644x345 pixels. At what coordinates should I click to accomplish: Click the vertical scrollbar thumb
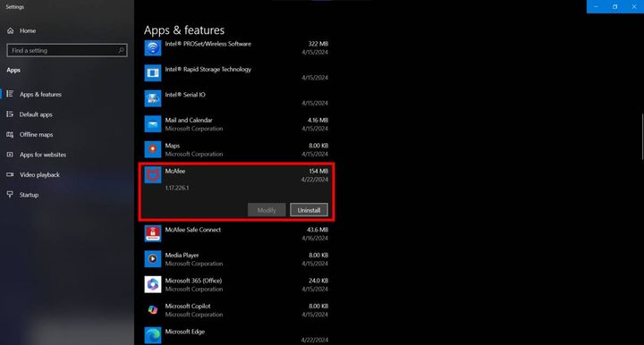642,137
